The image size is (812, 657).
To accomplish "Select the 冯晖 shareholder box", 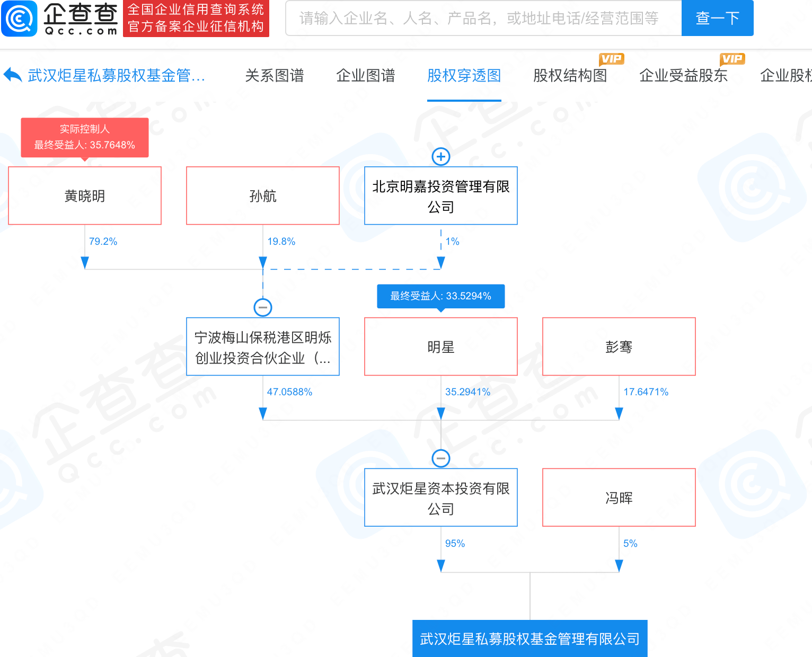I will point(619,498).
